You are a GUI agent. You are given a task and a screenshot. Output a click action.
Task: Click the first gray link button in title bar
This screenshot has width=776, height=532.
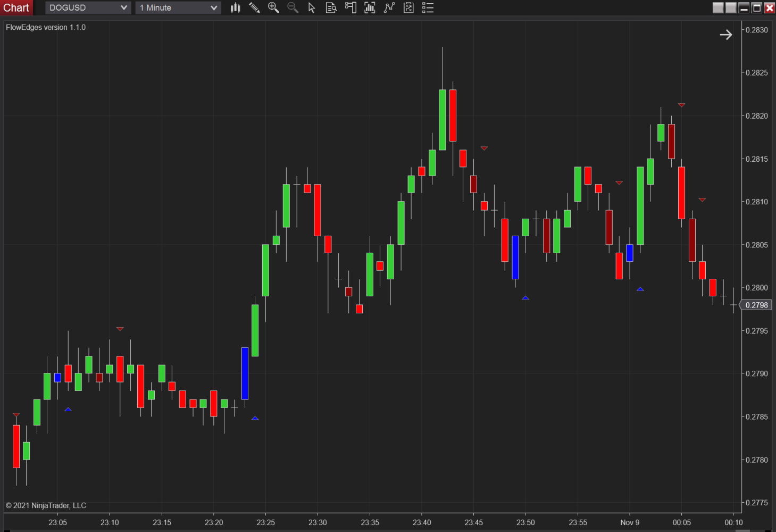pos(718,7)
